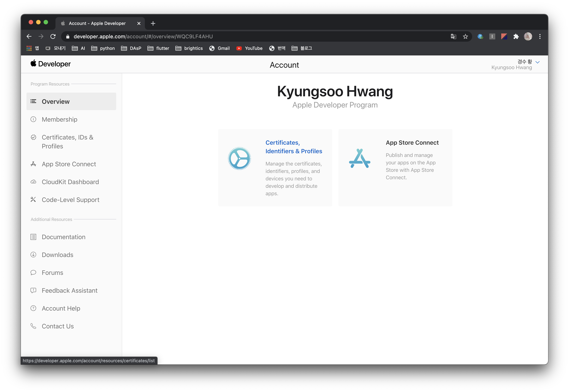Open the YouTube bookmark

tap(249, 48)
